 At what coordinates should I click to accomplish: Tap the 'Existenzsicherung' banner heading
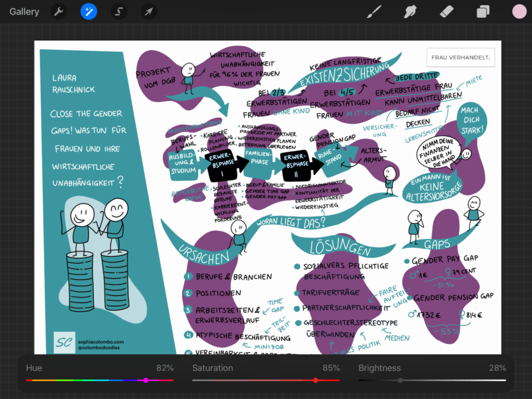345,76
